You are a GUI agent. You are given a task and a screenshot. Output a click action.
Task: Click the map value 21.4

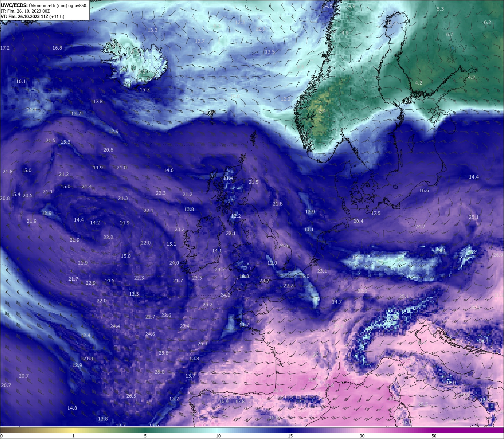click(x=87, y=186)
